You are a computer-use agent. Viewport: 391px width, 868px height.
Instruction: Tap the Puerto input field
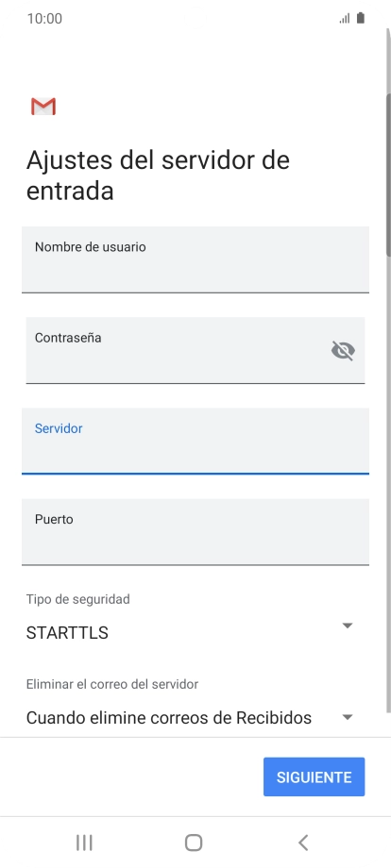[x=195, y=531]
